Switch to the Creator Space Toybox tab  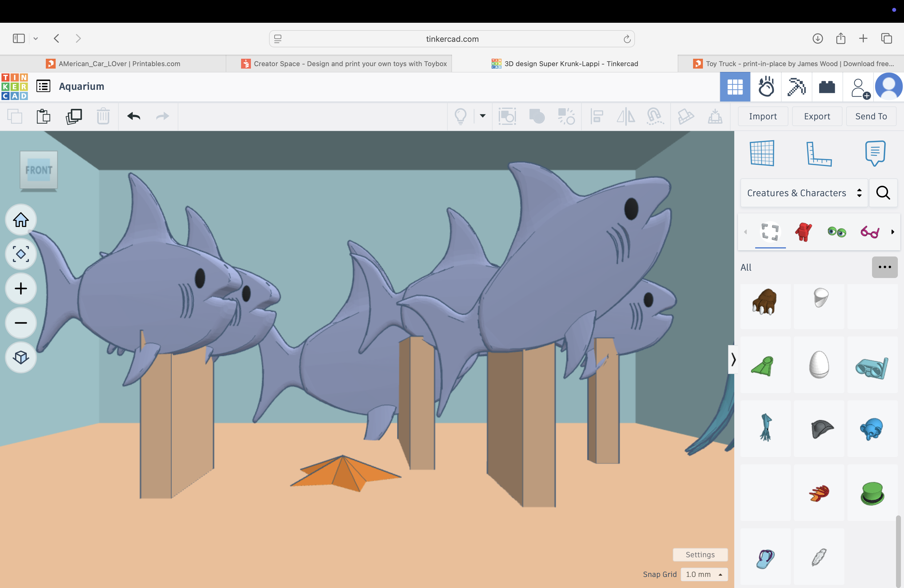(344, 64)
